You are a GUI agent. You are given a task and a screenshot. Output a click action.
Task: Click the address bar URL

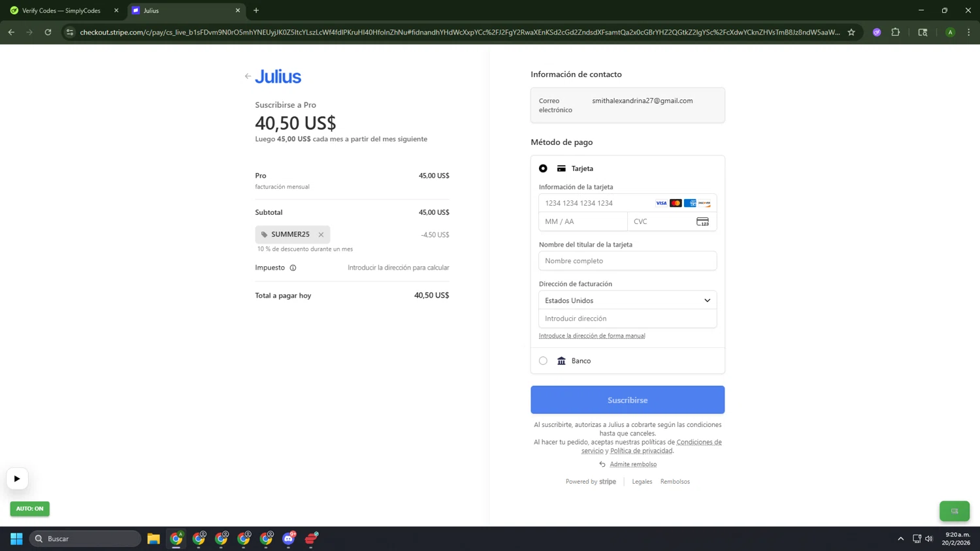click(x=459, y=32)
